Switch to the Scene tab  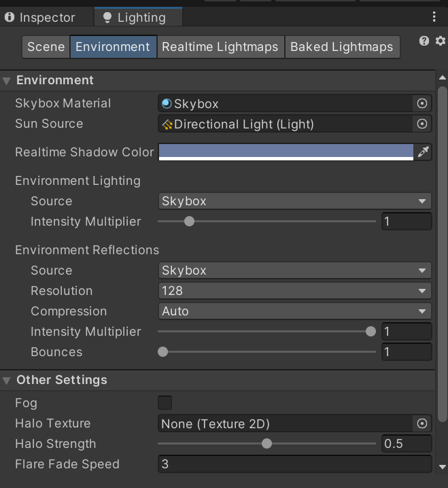tap(46, 47)
